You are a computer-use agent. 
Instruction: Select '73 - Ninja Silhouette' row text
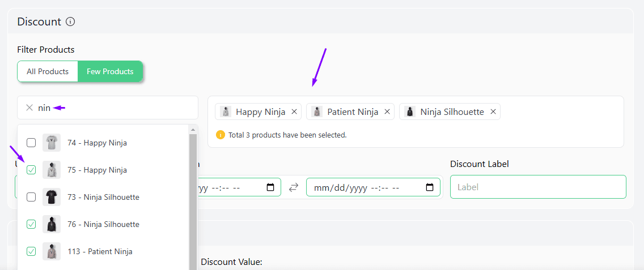point(104,197)
